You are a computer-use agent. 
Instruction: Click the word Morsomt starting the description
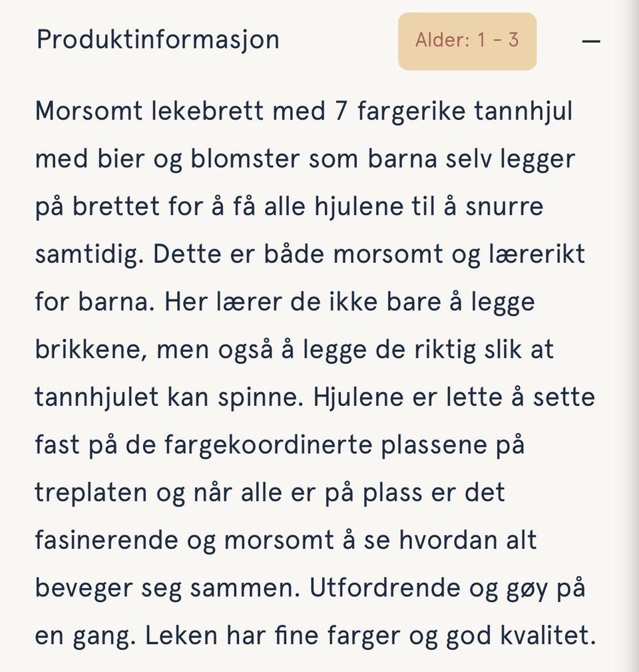(x=89, y=111)
